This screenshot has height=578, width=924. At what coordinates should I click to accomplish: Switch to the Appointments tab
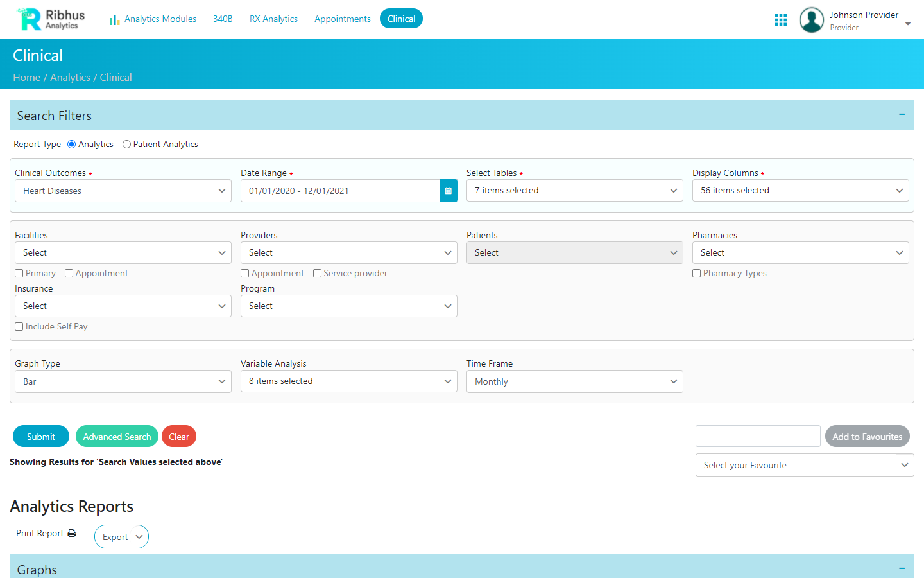[342, 19]
